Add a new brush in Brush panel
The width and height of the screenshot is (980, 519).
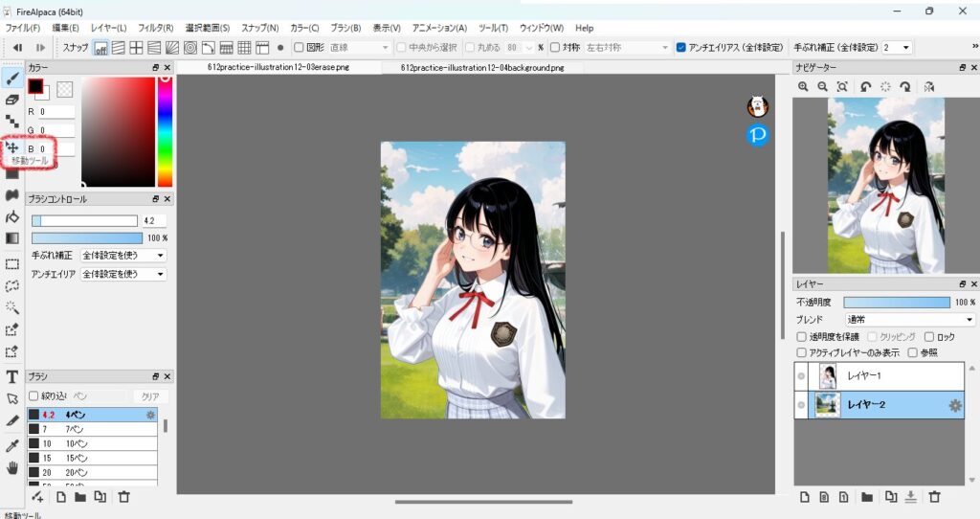pos(37,497)
